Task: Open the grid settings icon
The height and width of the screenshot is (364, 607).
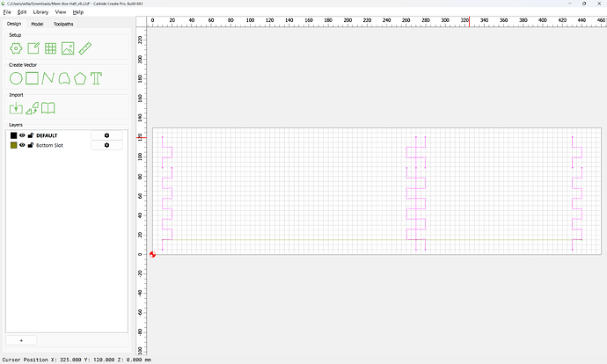Action: click(50, 48)
